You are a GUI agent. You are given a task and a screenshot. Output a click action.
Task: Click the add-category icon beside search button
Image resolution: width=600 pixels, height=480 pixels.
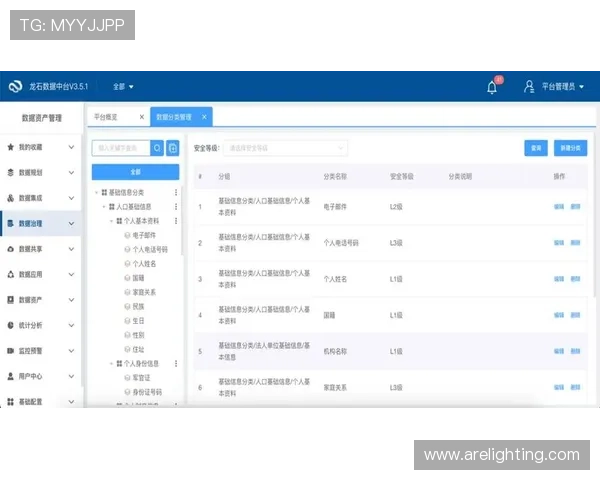(173, 148)
